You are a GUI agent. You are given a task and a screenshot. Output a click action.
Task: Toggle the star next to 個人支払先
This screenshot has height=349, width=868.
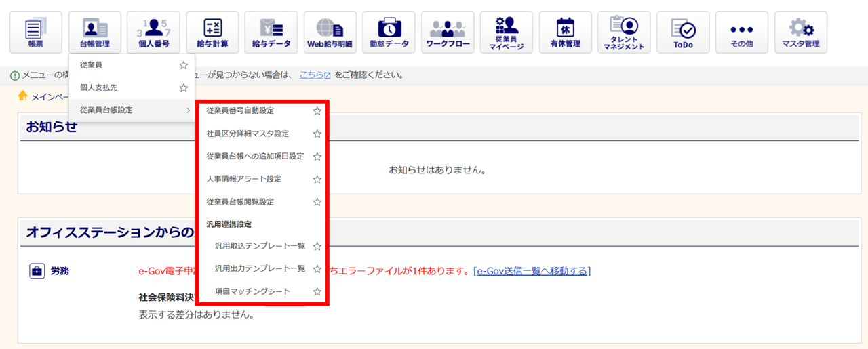(x=183, y=88)
